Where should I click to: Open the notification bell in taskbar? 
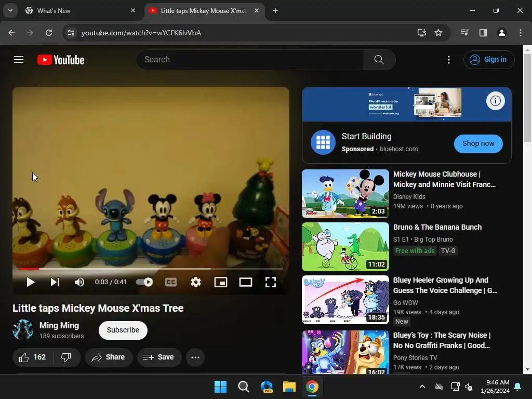pyautogui.click(x=518, y=387)
